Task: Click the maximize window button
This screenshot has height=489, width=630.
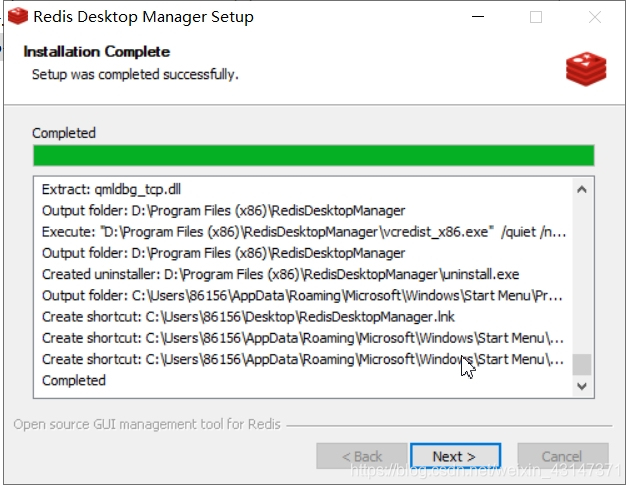Action: [x=536, y=17]
